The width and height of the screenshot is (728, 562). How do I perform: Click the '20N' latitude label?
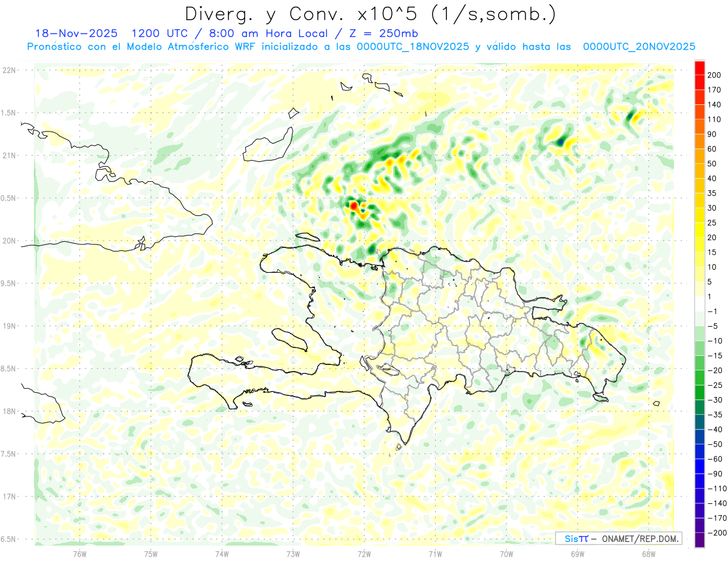pos(8,241)
